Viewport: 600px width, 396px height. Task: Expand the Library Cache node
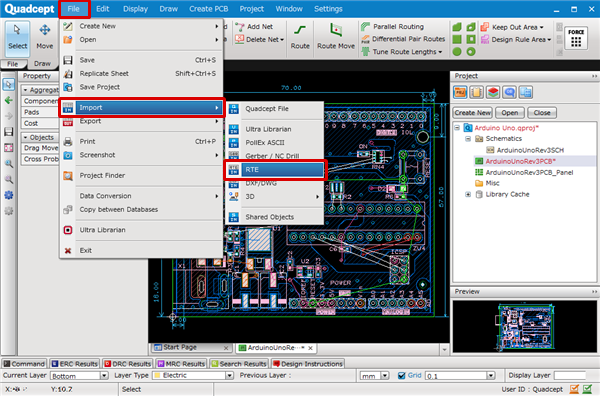coord(468,194)
